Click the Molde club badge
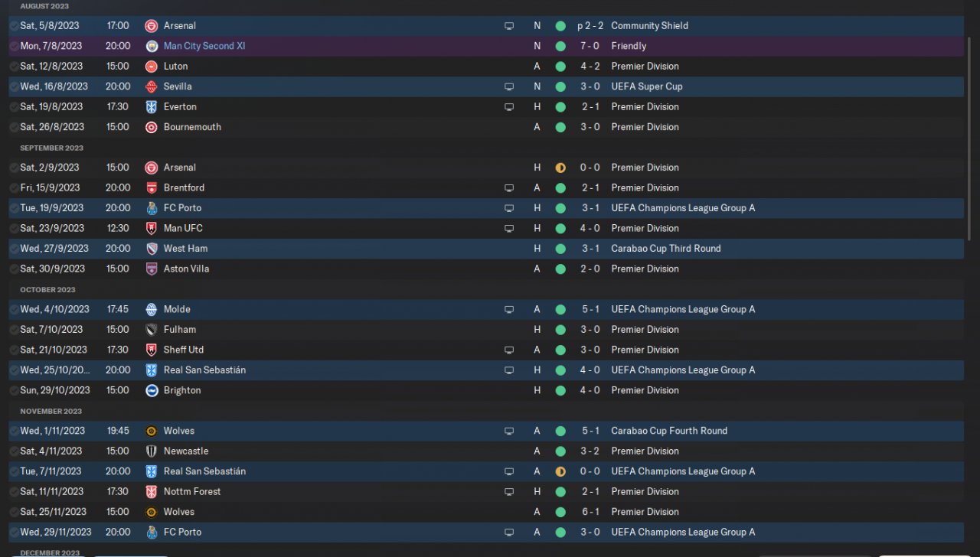 coord(152,310)
